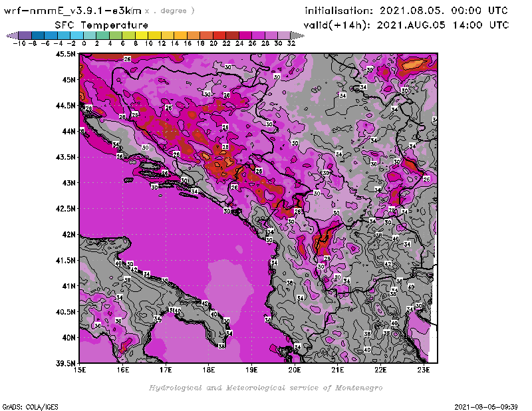Click the model name 'wrf-nmmE_v3.9.1-e3km' title

(x=72, y=11)
